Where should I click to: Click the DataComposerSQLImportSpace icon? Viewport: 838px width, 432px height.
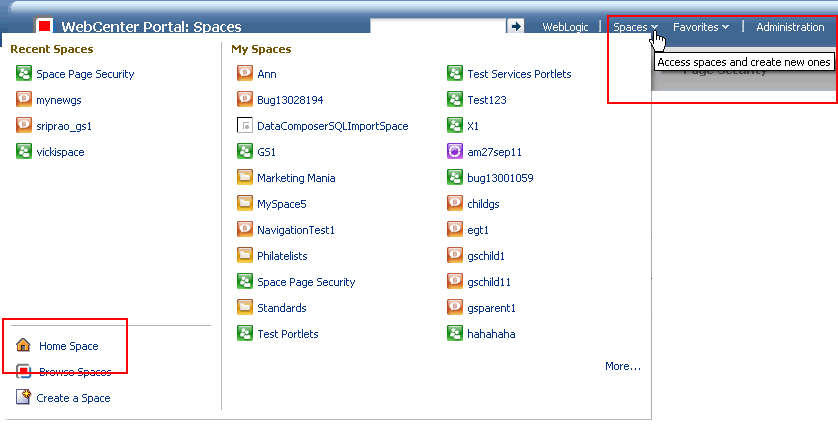click(x=244, y=125)
